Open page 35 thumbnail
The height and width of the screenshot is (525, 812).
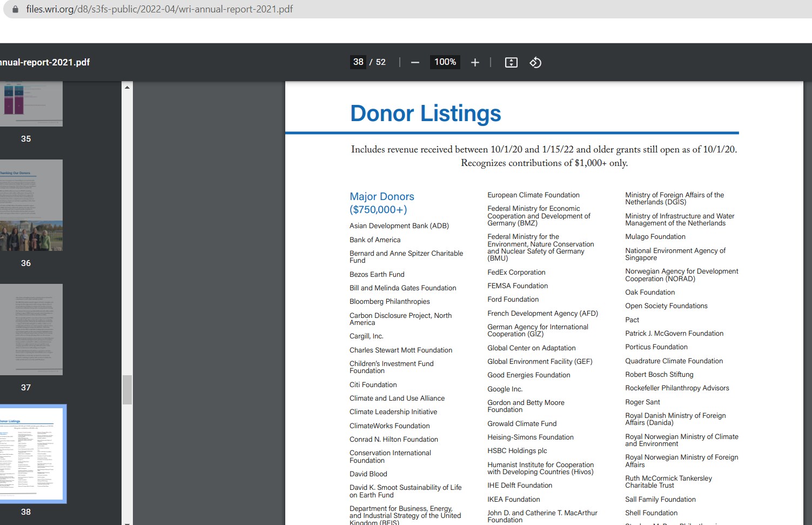pyautogui.click(x=31, y=104)
